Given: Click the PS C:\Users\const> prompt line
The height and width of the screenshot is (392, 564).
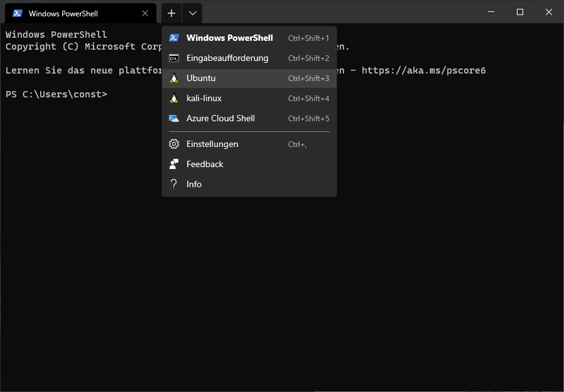Looking at the screenshot, I should click(x=57, y=94).
